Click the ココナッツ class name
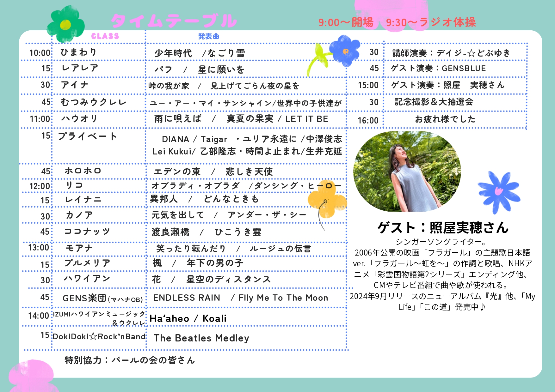The height and width of the screenshot is (392, 555). point(87,231)
